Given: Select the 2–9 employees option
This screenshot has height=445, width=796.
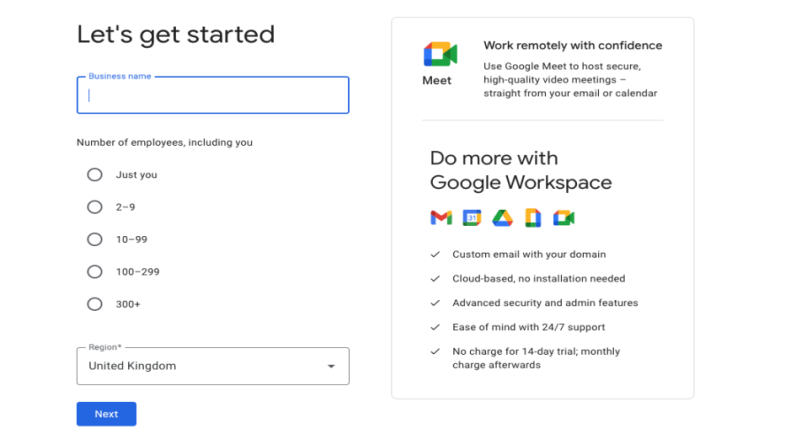Looking at the screenshot, I should 94,207.
